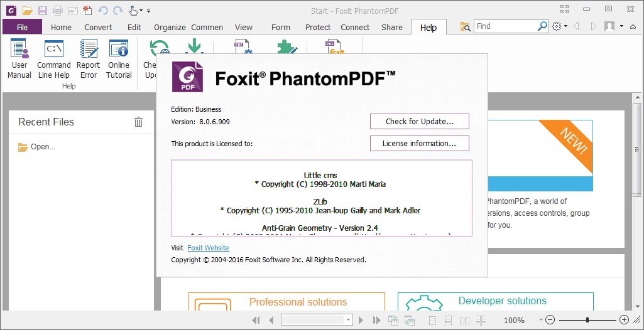
Task: Click the next view icon in status bar
Action: tap(409, 320)
